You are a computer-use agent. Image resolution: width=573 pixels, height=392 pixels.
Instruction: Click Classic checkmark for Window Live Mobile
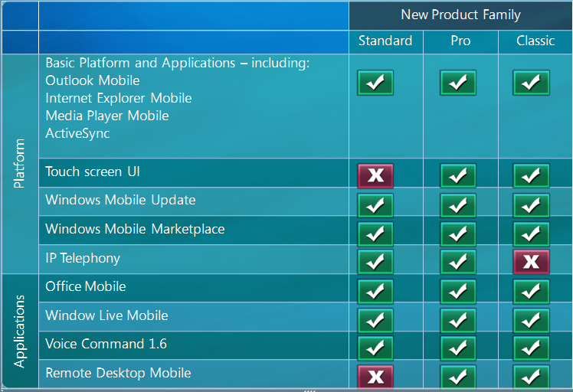pos(531,320)
